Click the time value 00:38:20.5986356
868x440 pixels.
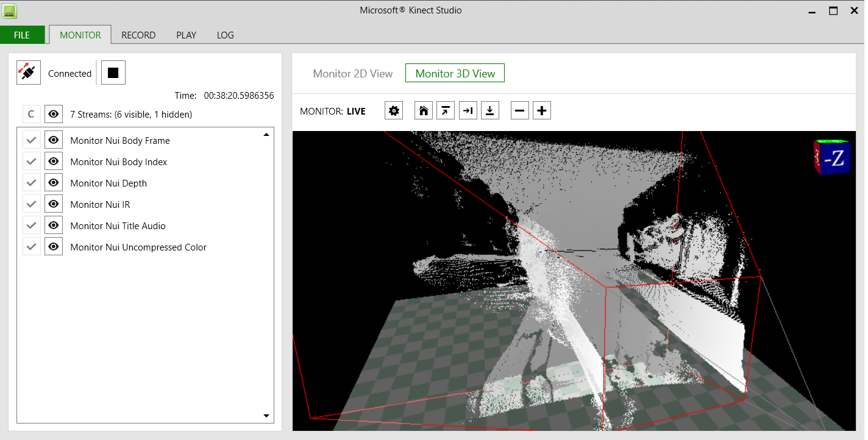239,96
